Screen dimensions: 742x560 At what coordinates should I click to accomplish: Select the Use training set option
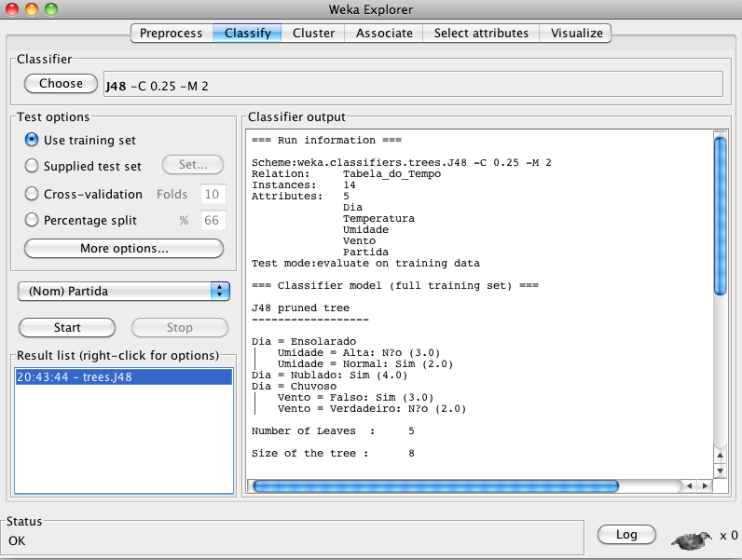(33, 140)
